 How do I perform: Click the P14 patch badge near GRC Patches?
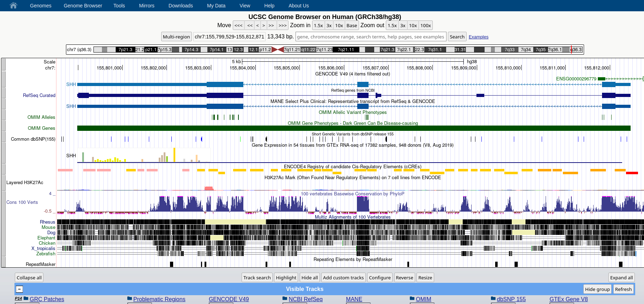pyautogui.click(x=18, y=299)
